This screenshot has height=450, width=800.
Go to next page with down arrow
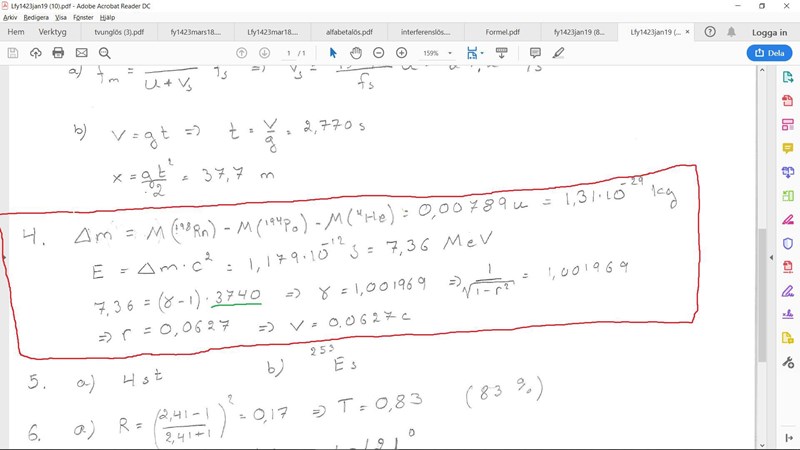[x=264, y=53]
